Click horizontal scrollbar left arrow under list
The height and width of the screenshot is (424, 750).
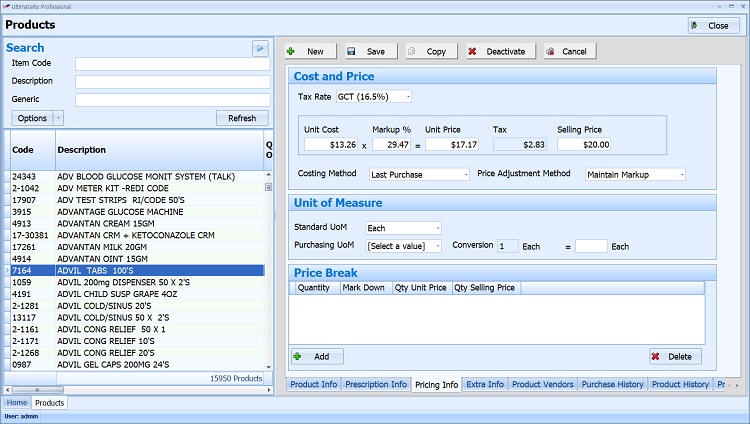[7, 390]
